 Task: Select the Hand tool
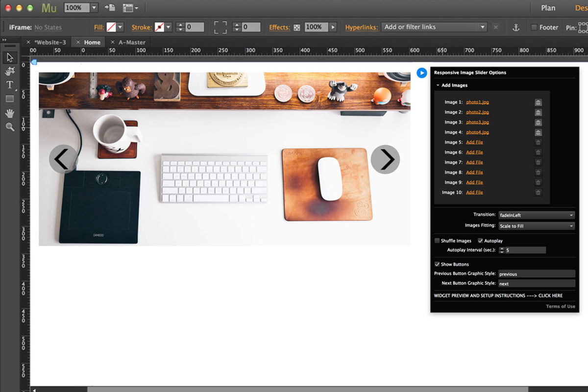tap(10, 113)
